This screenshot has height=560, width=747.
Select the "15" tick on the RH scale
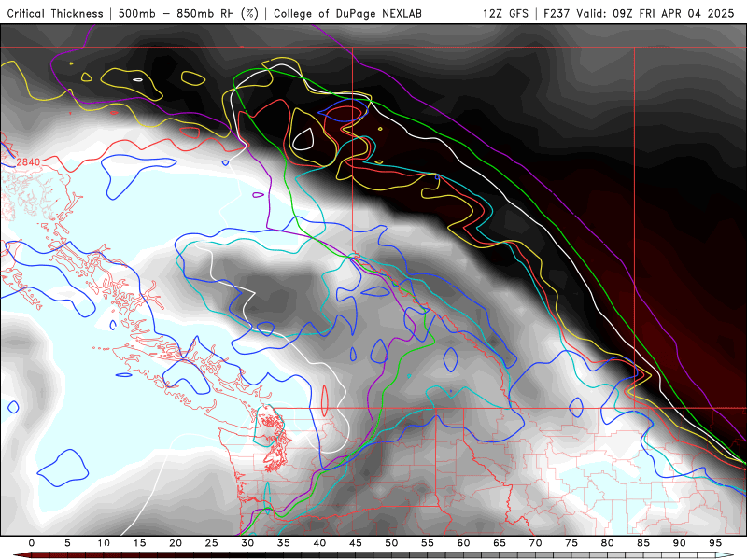pyautogui.click(x=139, y=543)
